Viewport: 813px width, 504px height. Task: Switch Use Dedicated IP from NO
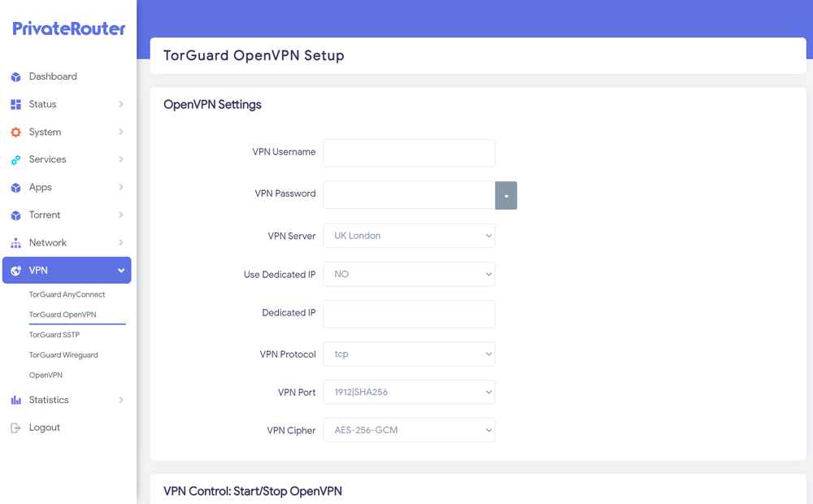pyautogui.click(x=409, y=274)
